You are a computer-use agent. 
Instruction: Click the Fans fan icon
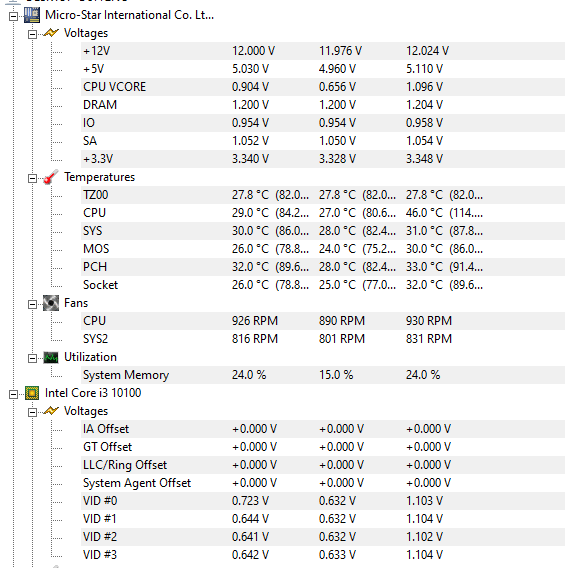click(51, 303)
